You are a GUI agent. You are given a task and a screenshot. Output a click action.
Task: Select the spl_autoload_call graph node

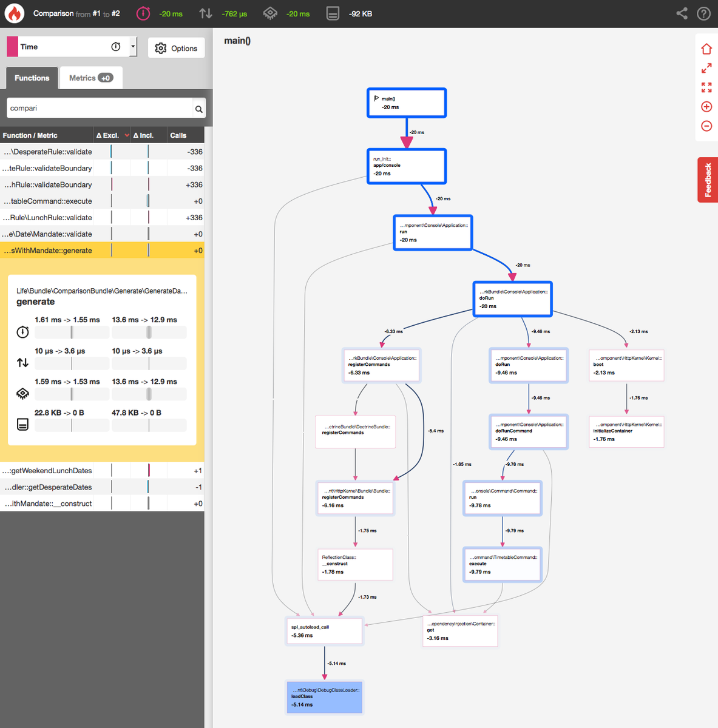coord(324,631)
